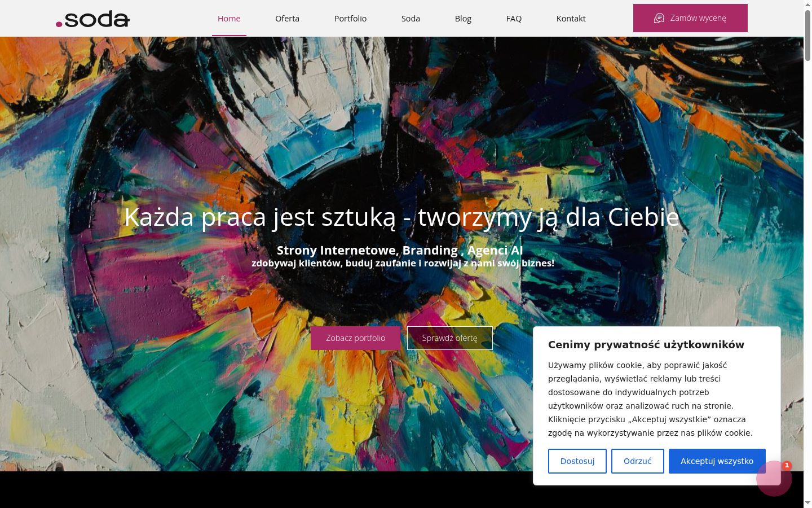812x508 pixels.
Task: Click the .soda logo
Action: 92,19
